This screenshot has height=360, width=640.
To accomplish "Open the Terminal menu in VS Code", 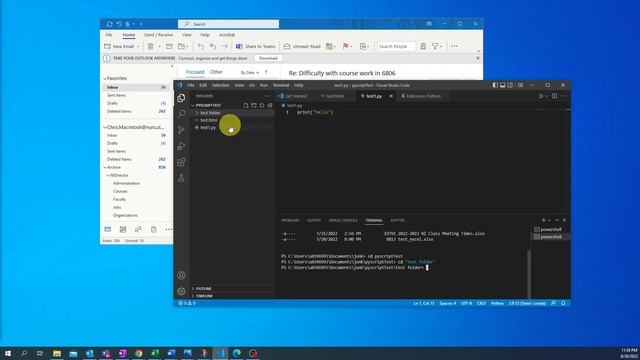I will coord(281,85).
